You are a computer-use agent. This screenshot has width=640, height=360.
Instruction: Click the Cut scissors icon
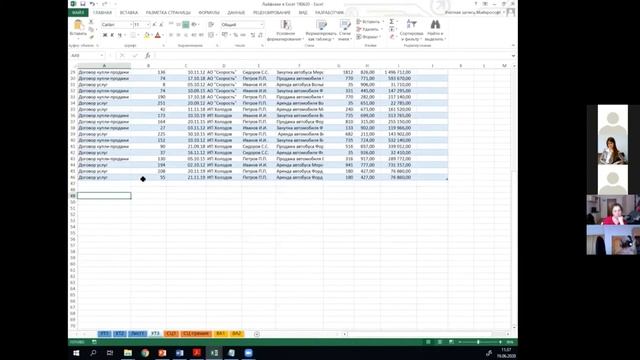pyautogui.click(x=91, y=22)
